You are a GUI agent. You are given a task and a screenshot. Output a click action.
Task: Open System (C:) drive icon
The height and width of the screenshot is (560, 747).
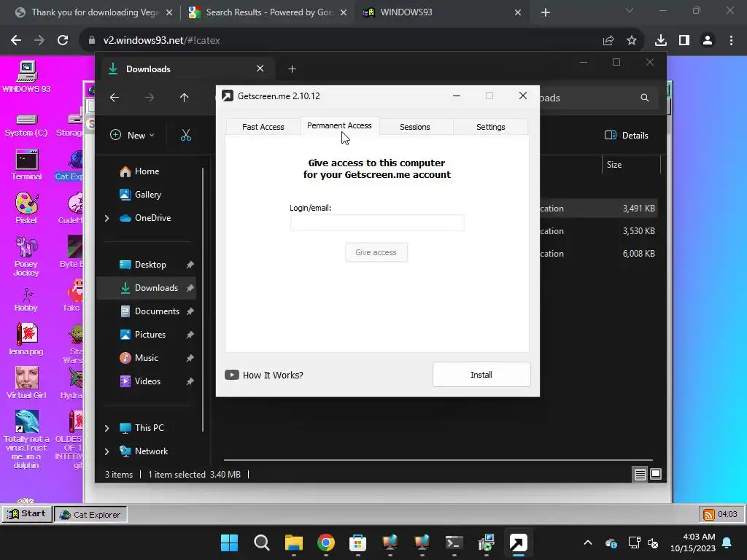[26, 125]
